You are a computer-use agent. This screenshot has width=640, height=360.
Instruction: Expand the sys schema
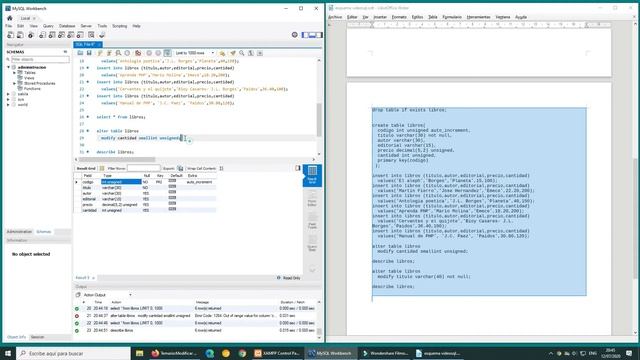tap(8, 99)
